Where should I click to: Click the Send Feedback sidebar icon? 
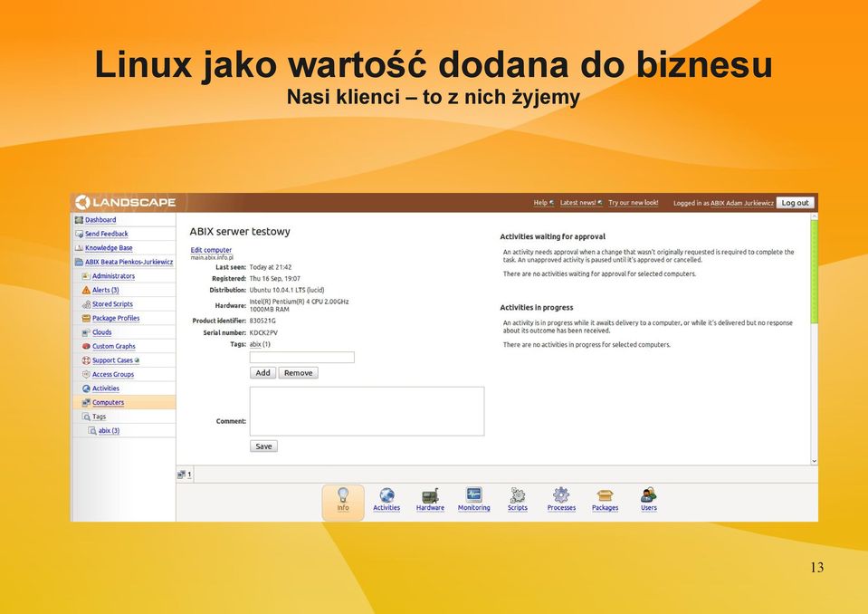pyautogui.click(x=79, y=234)
